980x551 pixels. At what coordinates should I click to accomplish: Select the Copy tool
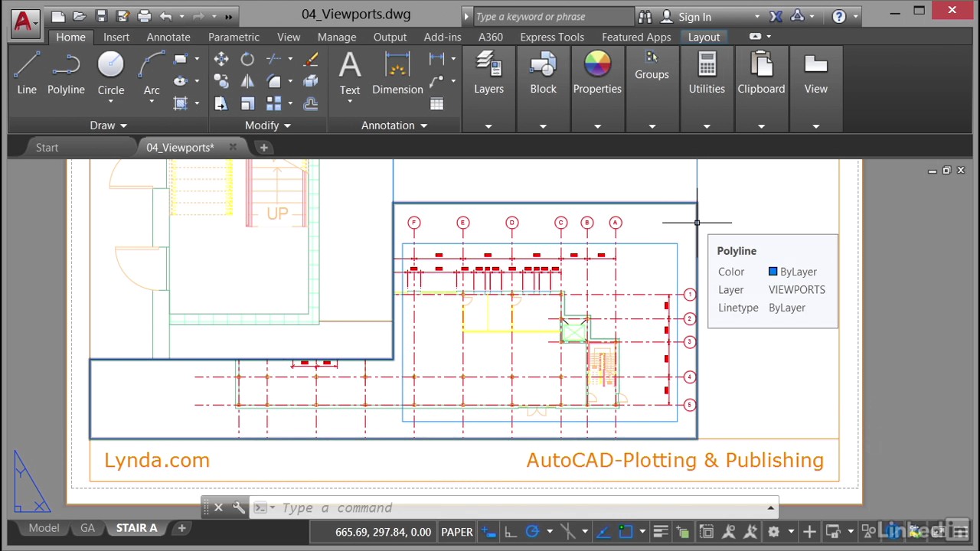coord(221,81)
